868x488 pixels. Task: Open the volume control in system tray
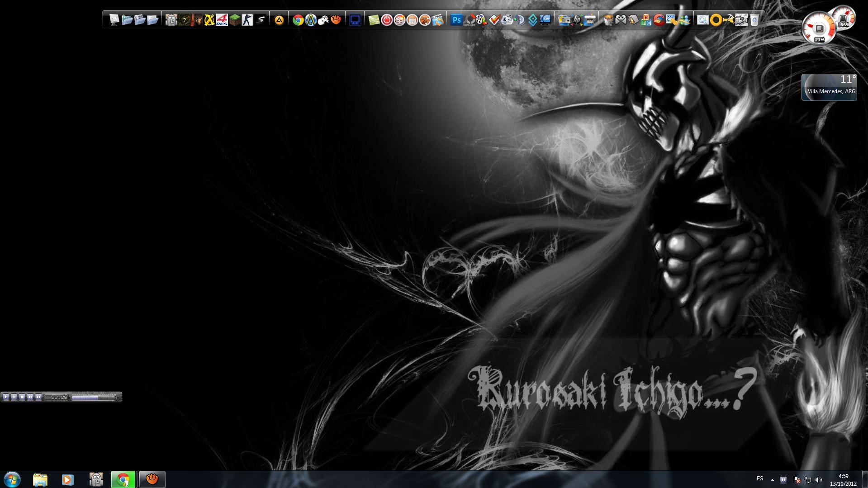[x=819, y=480]
